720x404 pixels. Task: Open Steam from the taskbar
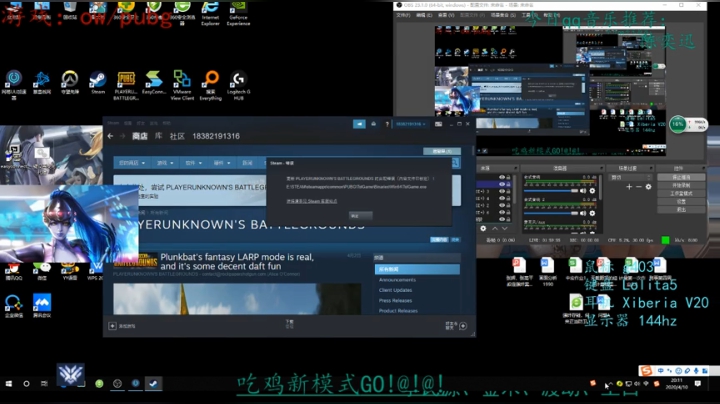tap(153, 383)
